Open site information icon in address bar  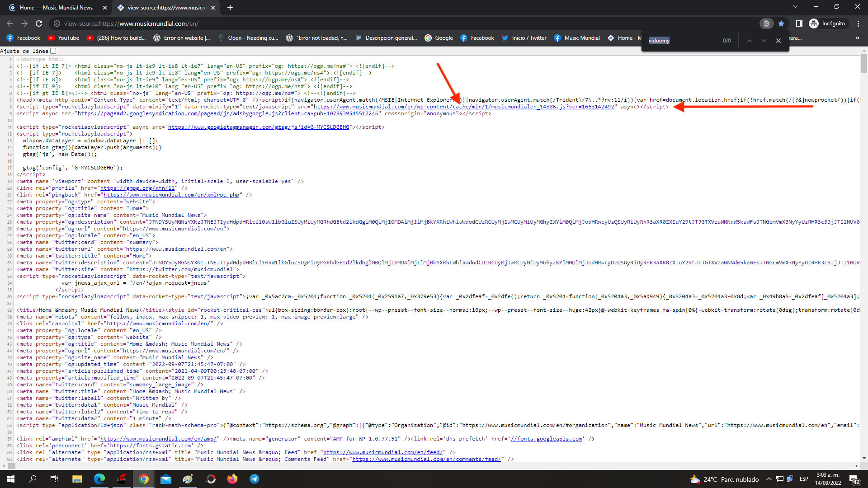[x=57, y=23]
